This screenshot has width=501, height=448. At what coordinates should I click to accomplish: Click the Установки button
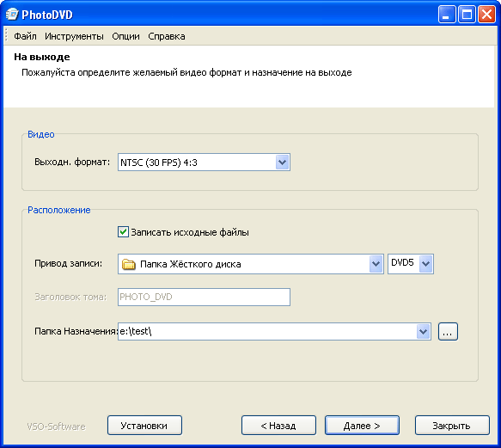click(x=144, y=426)
